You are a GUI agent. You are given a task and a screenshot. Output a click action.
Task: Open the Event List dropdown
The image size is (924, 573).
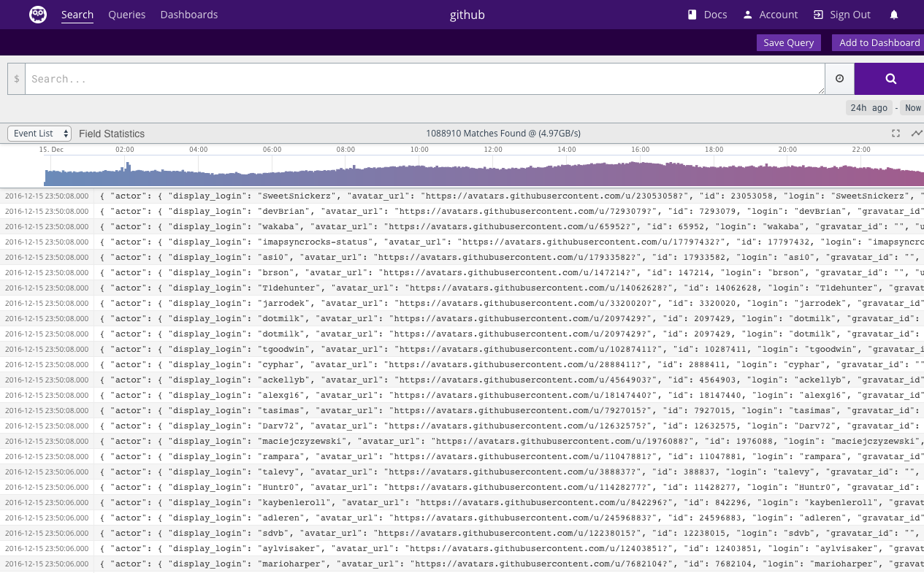[x=39, y=134]
